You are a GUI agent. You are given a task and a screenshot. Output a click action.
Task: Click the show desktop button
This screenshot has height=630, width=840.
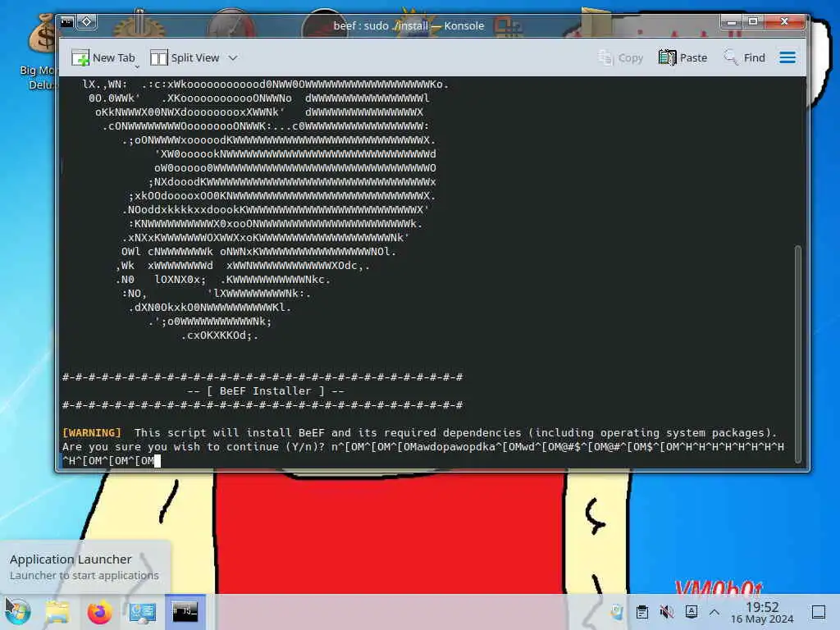[819, 612]
